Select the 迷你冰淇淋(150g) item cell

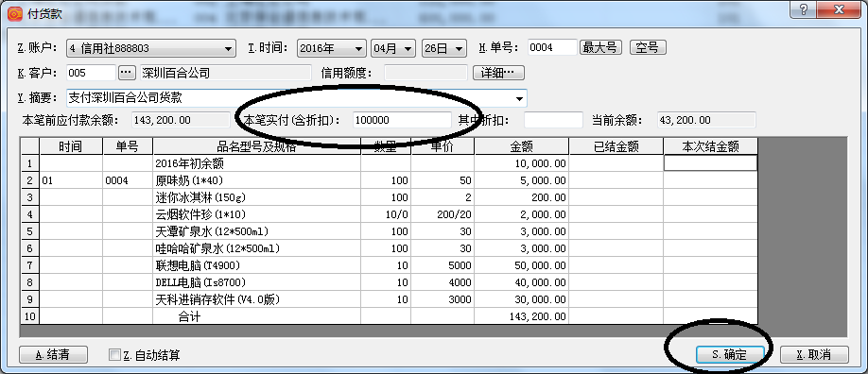click(x=257, y=197)
